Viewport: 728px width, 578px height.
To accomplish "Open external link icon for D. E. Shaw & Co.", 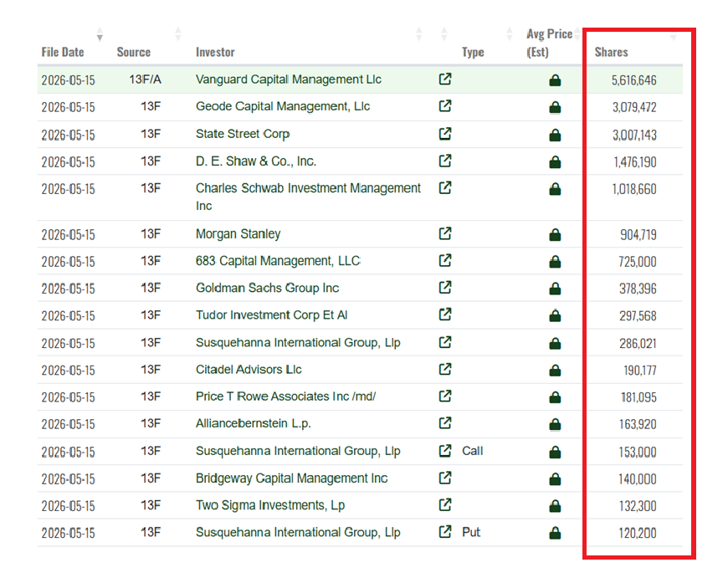I will pyautogui.click(x=445, y=161).
